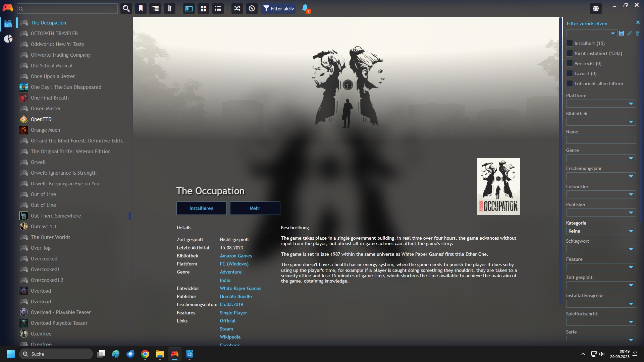Open the Kategorie selector showing Keine
Viewport: 644px width, 362px height.
(600, 231)
